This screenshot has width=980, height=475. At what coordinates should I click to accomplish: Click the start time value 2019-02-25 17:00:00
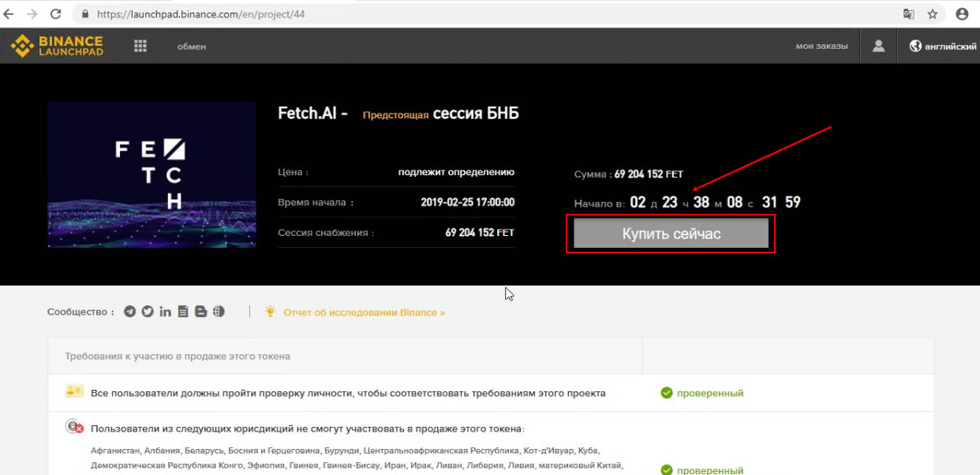pos(468,202)
